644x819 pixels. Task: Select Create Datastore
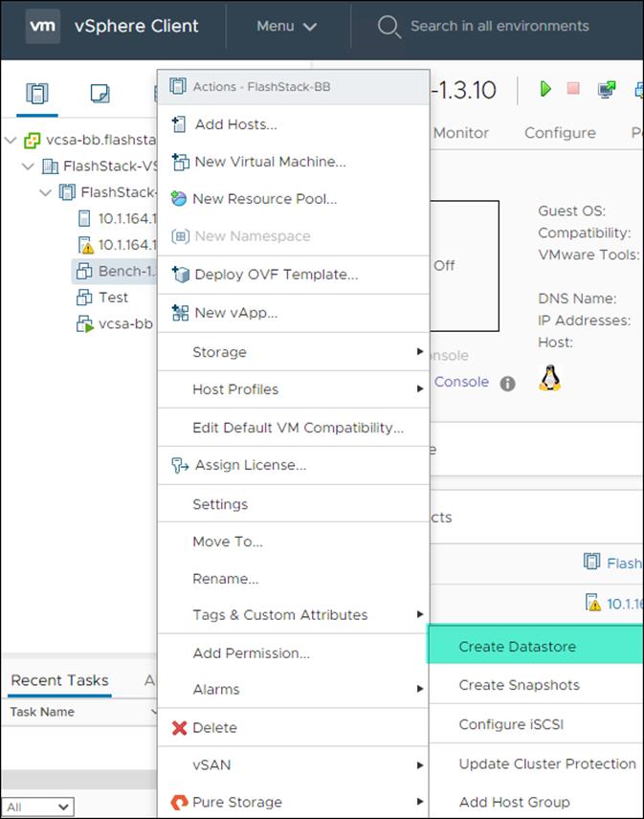(536, 646)
